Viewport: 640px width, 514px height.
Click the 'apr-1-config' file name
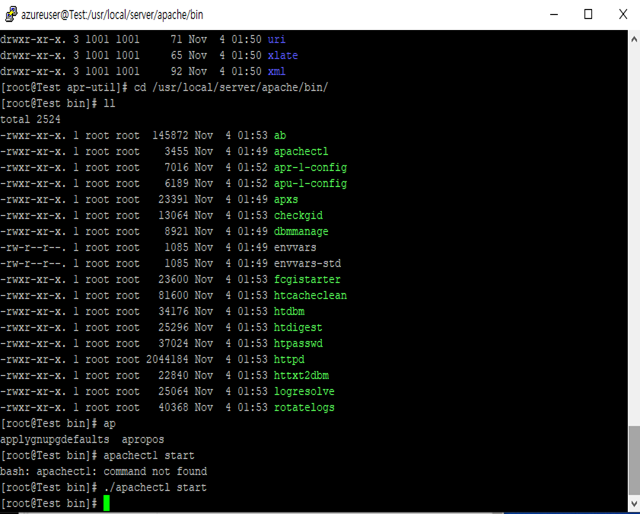[310, 167]
